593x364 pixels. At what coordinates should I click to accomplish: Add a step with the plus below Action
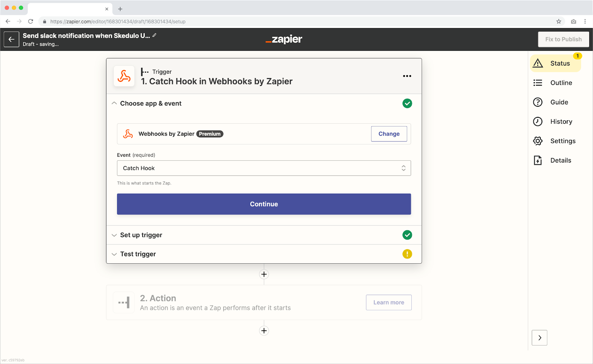coord(264,331)
